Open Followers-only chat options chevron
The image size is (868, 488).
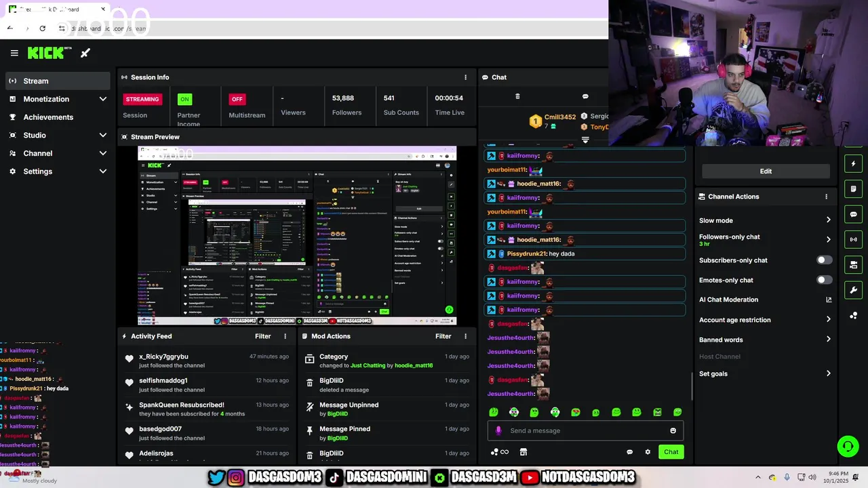pyautogui.click(x=828, y=239)
